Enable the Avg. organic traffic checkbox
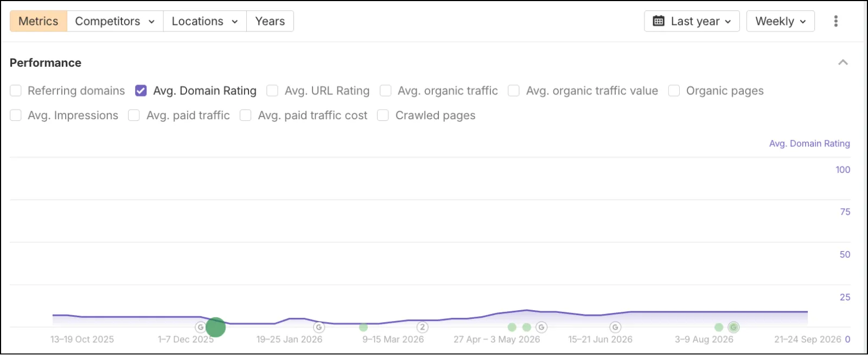 386,91
